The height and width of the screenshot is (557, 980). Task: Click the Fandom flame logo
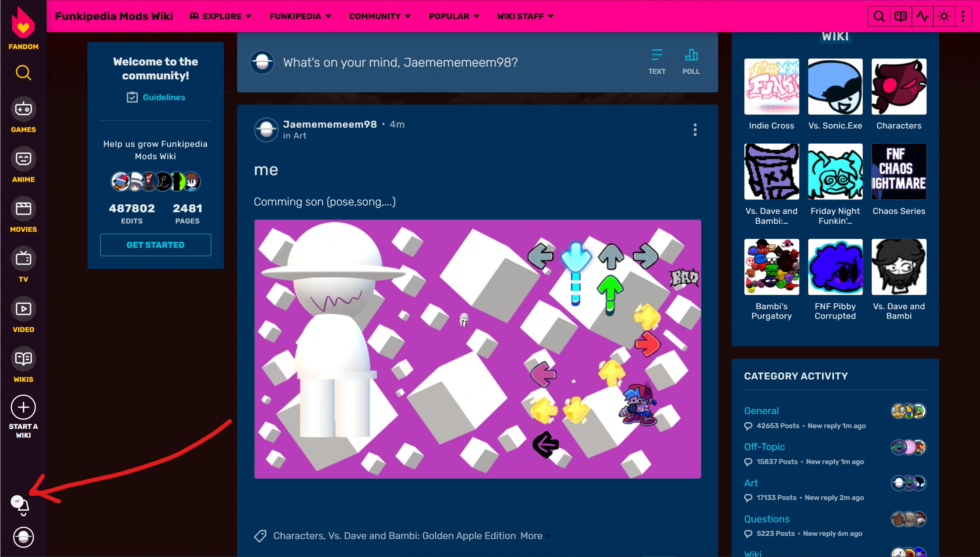[23, 24]
